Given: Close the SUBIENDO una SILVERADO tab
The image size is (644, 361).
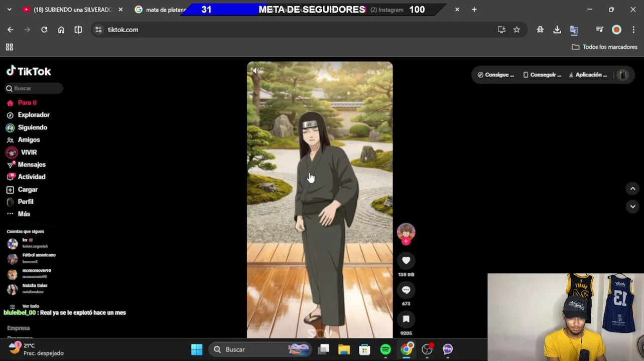Looking at the screenshot, I should 120,10.
